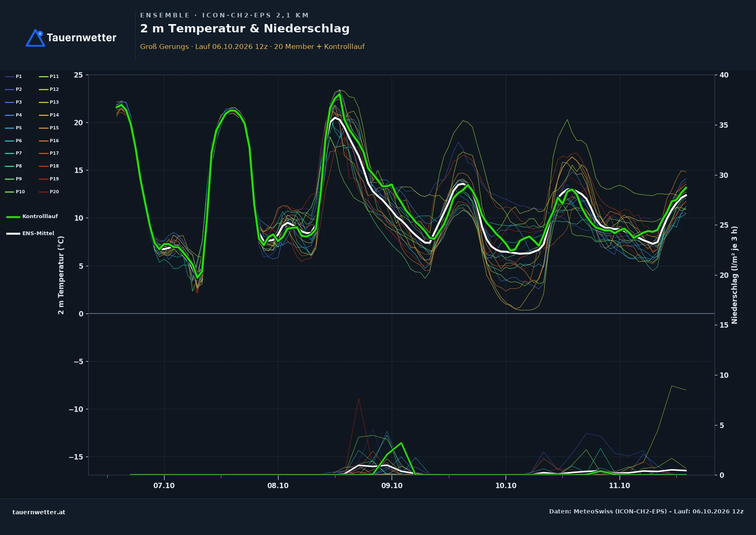The width and height of the screenshot is (756, 535).
Task: Click the P14 legend entry
Action: (49, 115)
